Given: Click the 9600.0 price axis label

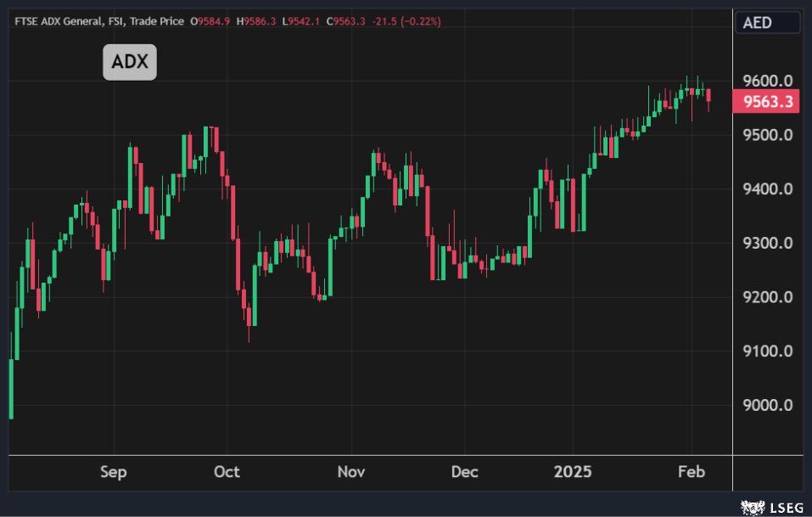Looking at the screenshot, I should 768,81.
